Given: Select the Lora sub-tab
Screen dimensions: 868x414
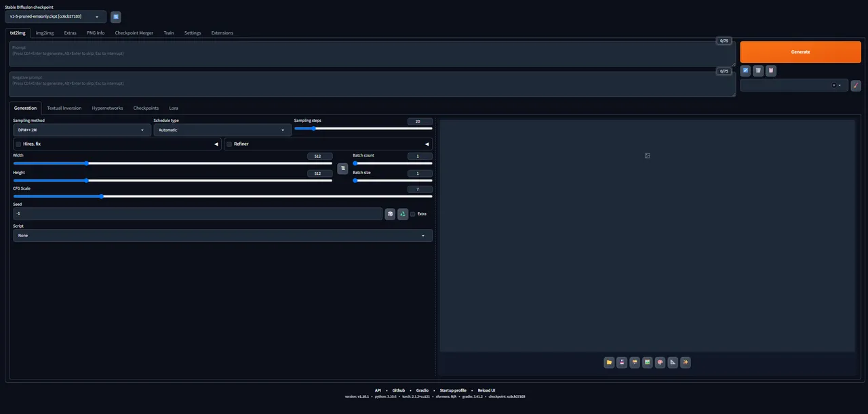Looking at the screenshot, I should [x=174, y=108].
